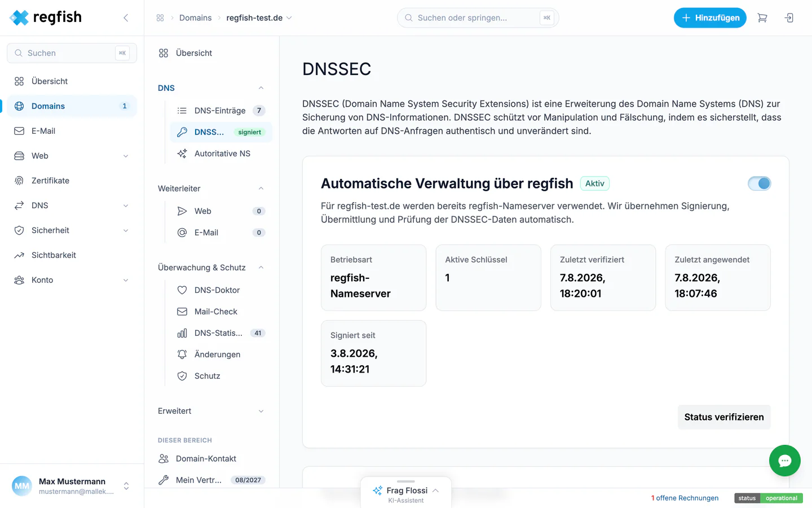Collapse the Überwachung & Schutz section
Screen dimensions: 812x508
point(261,268)
